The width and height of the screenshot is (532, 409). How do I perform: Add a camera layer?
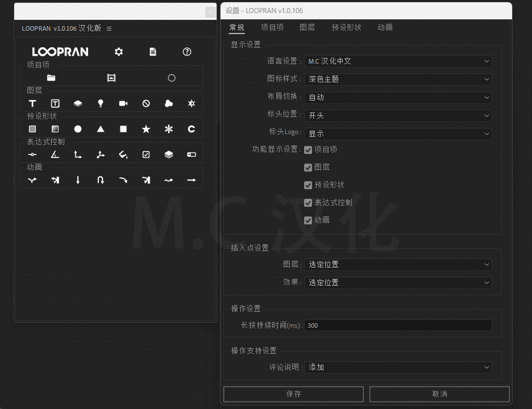point(123,103)
